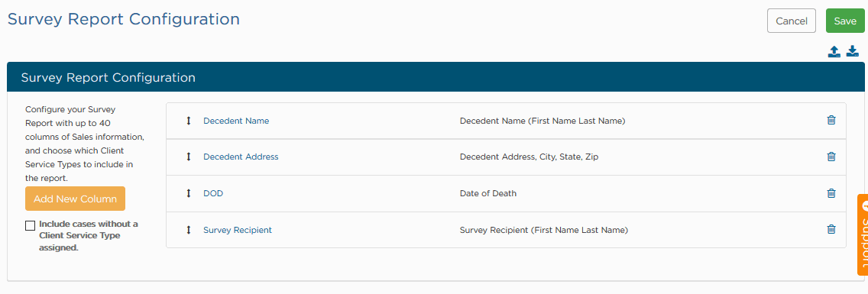The width and height of the screenshot is (868, 294).
Task: Save the survey report configuration
Action: (845, 21)
